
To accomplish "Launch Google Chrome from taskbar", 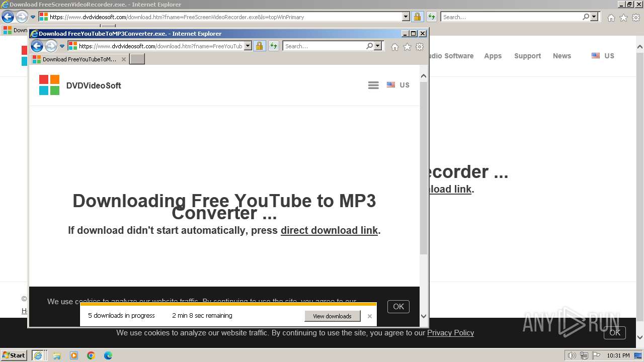I will click(x=91, y=355).
